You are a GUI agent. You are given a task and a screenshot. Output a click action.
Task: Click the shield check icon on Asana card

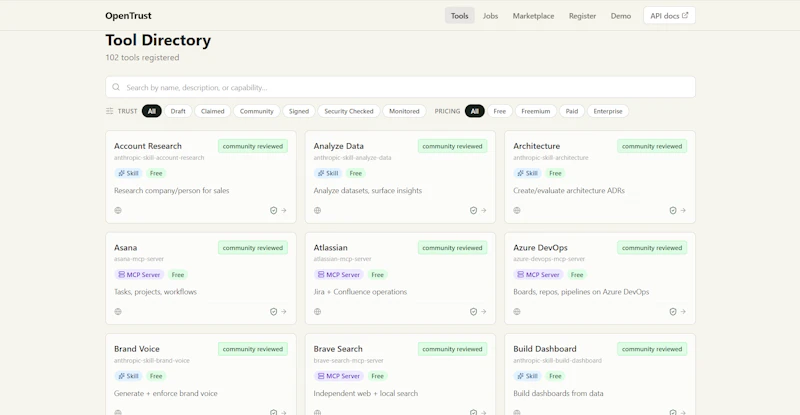coord(273,311)
